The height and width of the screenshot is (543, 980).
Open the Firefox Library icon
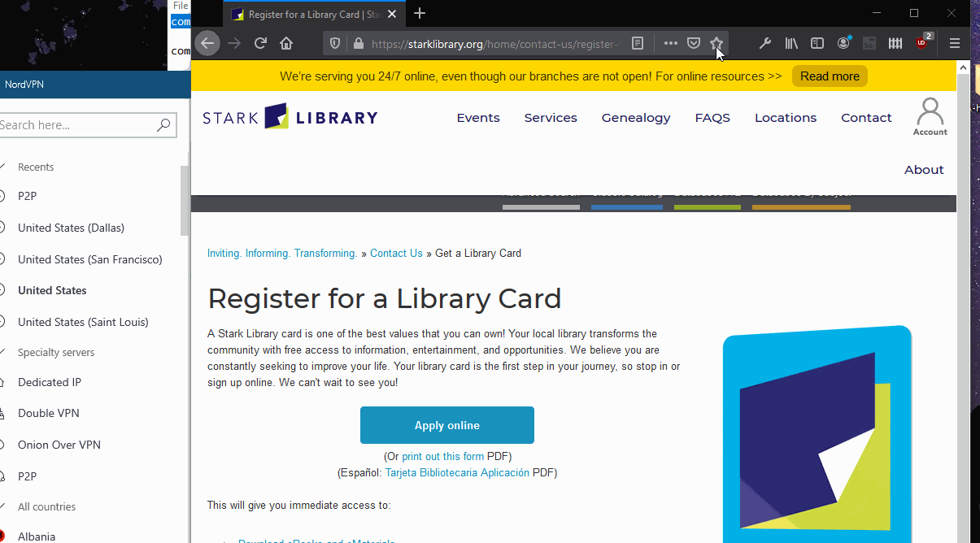point(791,44)
